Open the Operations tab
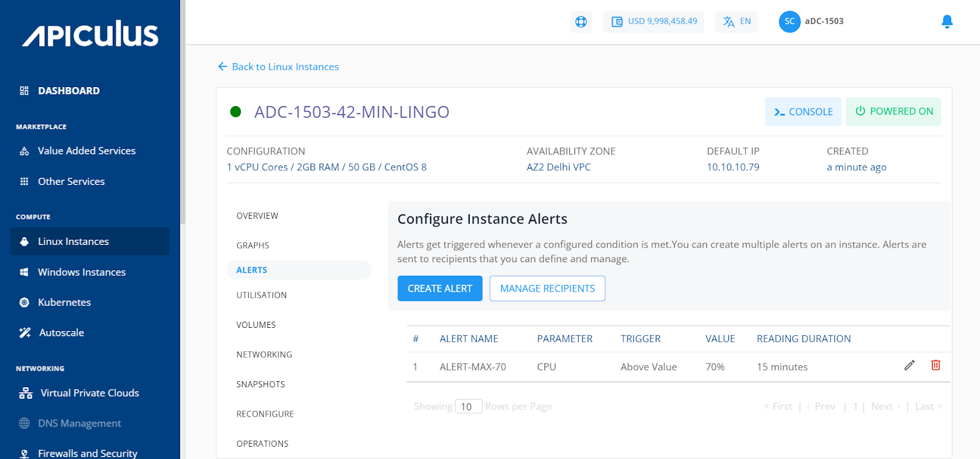The height and width of the screenshot is (459, 980). (262, 444)
